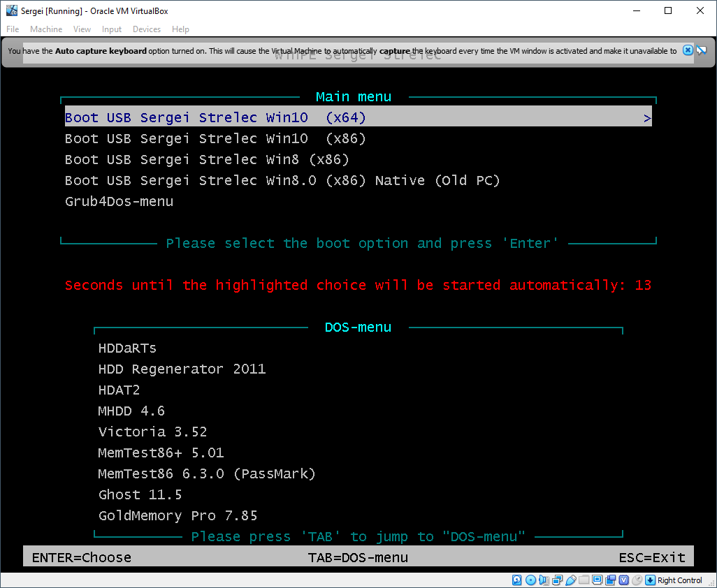This screenshot has width=717, height=588.
Task: Select Ghost 11.5 entry
Action: click(x=140, y=495)
